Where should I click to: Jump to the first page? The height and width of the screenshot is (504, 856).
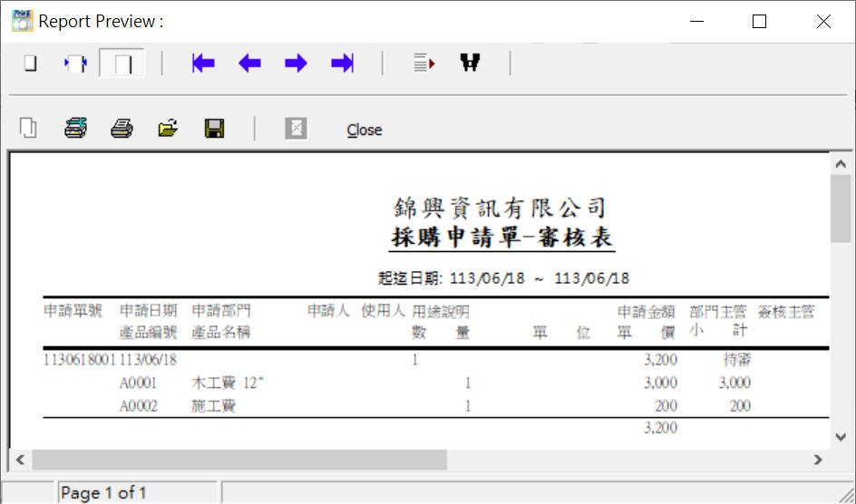(203, 63)
